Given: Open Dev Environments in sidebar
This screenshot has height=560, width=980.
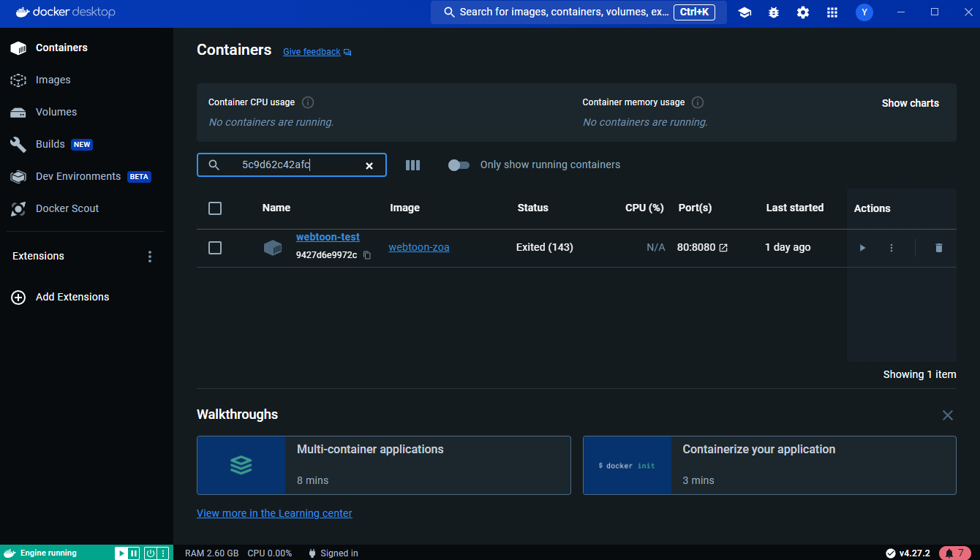Looking at the screenshot, I should [x=86, y=176].
